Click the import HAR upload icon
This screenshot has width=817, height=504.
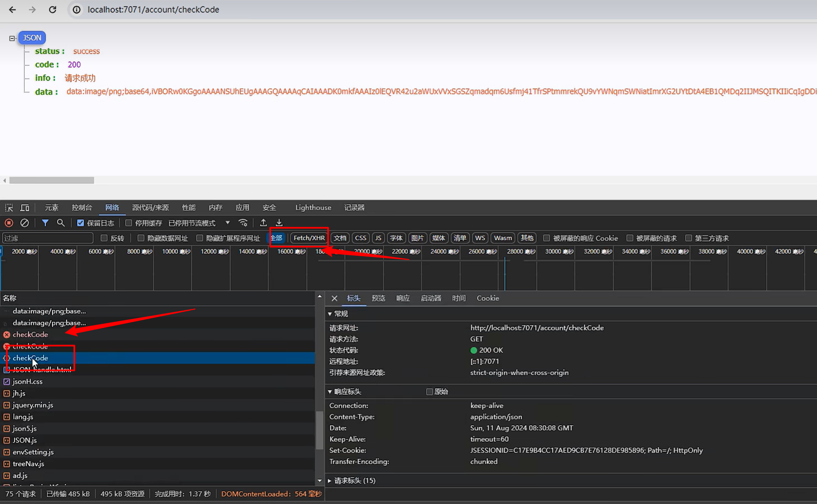pos(263,223)
